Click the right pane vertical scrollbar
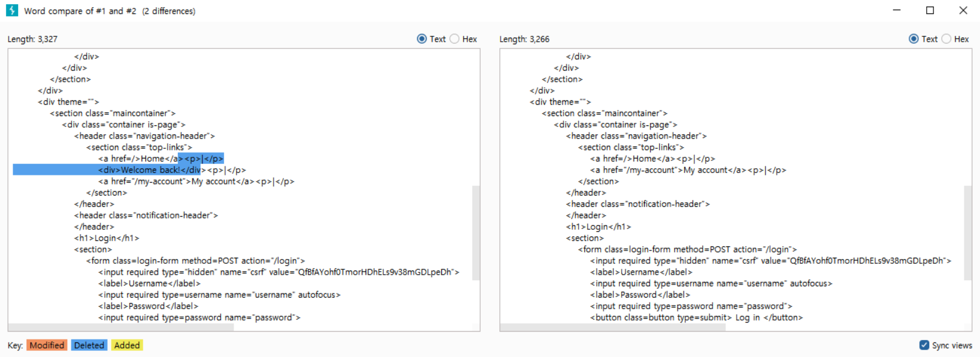The height and width of the screenshot is (357, 980). point(967,233)
